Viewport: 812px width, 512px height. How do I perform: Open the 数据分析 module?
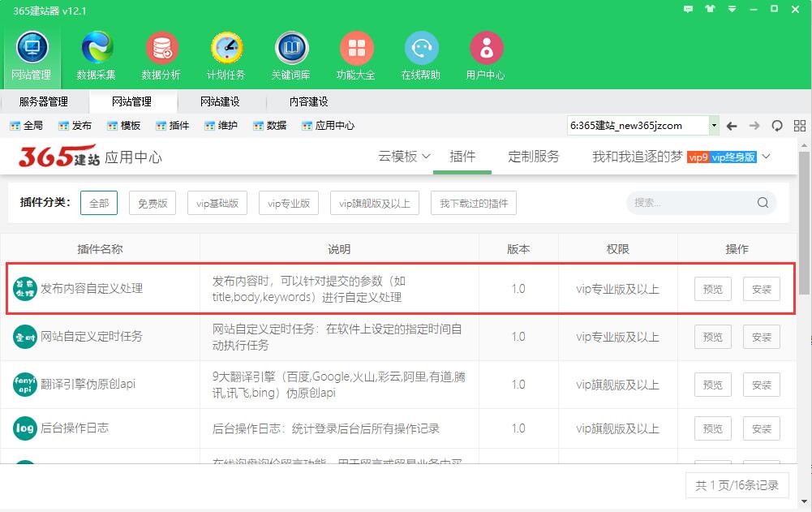coord(161,56)
